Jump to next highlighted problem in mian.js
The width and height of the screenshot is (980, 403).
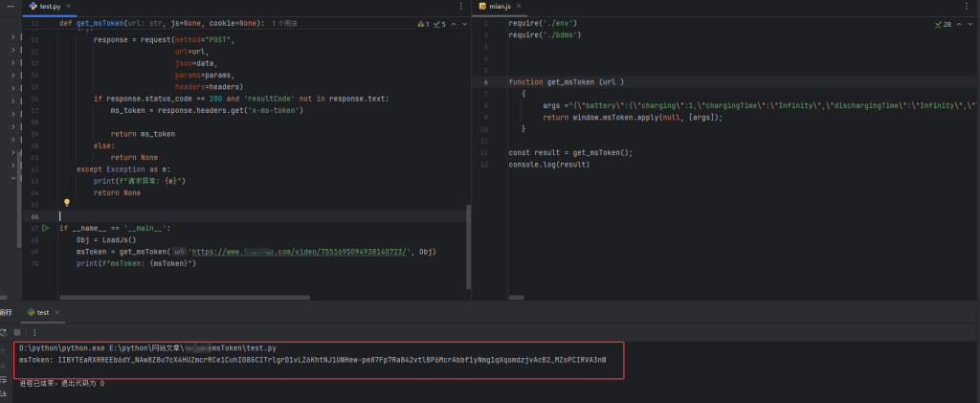click(x=970, y=24)
